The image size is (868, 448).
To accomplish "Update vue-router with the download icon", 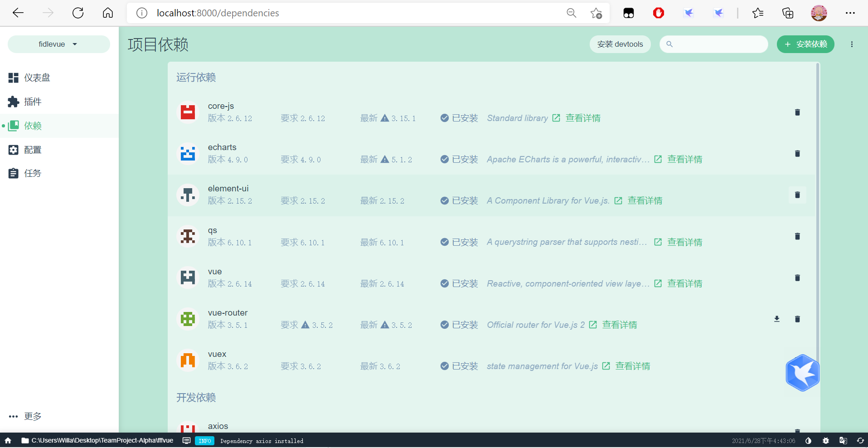I will (777, 319).
